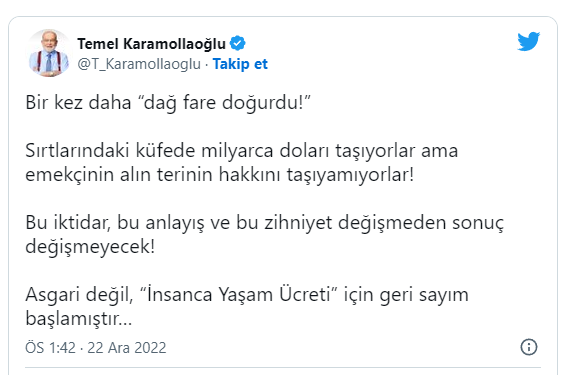Click the words "Asgari değil"
This screenshot has height=375, width=561.
[79, 295]
